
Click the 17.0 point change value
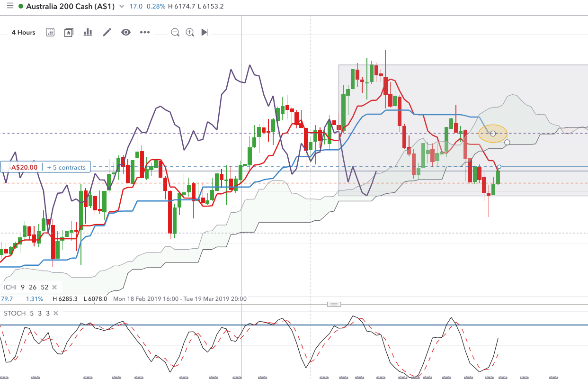click(x=136, y=7)
